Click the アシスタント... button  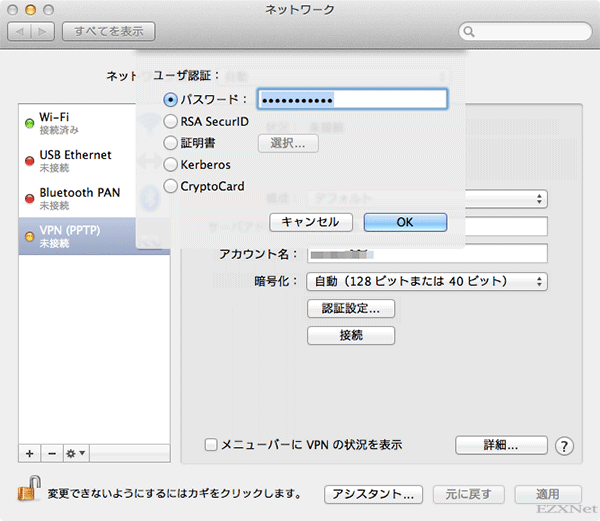point(373,495)
